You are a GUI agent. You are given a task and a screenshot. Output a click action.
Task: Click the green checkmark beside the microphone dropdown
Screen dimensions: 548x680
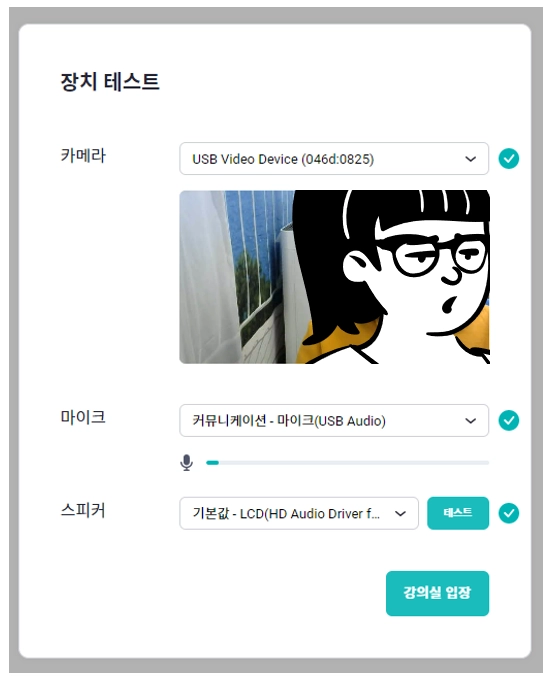point(509,420)
